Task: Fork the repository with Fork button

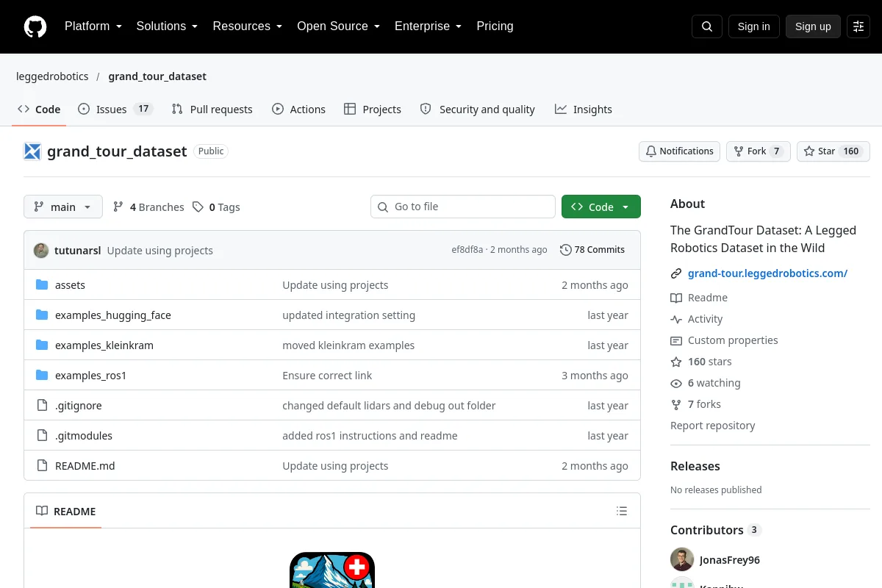Action: (759, 151)
